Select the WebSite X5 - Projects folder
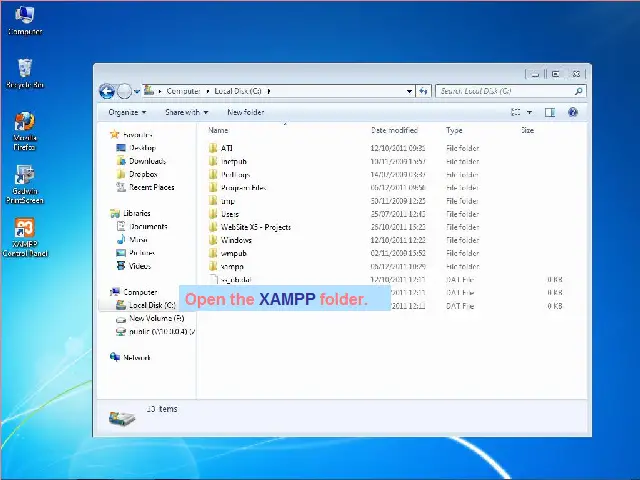 pos(250,227)
